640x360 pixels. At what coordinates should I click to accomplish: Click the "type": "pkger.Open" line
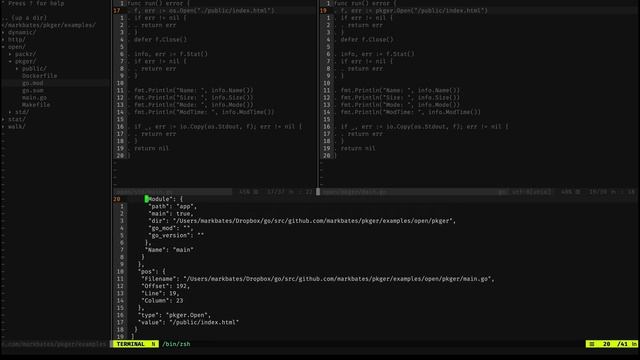[174, 315]
